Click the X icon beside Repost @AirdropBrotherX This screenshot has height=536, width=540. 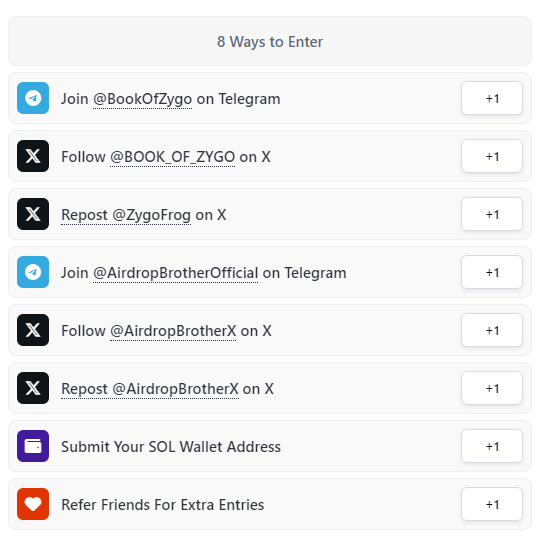coord(33,388)
